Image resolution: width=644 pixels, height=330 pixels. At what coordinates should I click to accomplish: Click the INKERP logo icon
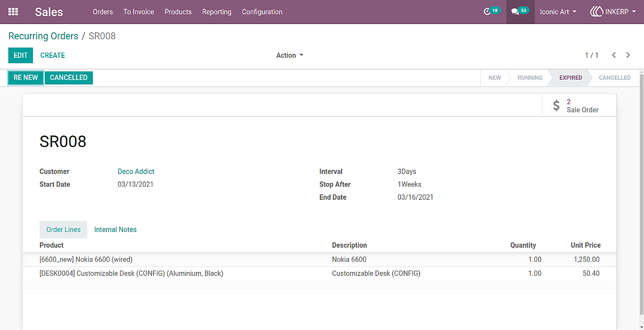coord(597,11)
